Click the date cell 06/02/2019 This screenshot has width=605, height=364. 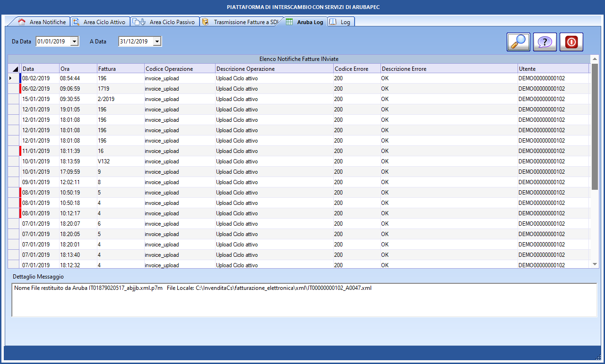(40, 89)
